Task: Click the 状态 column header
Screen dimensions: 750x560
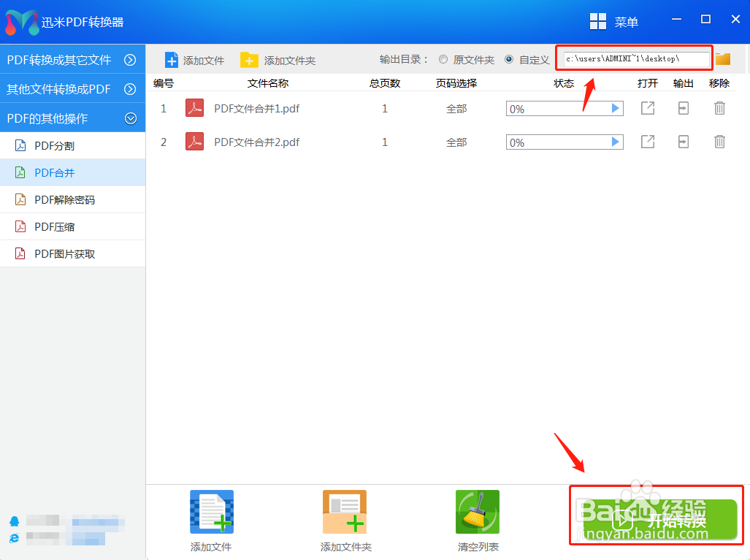Action: 564,83
